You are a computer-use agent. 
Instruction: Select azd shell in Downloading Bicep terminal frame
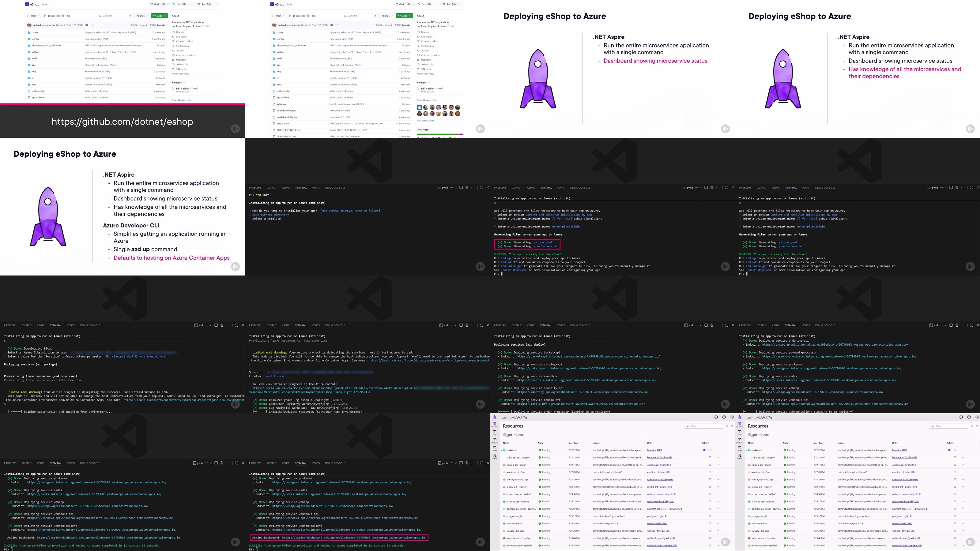tap(198, 325)
